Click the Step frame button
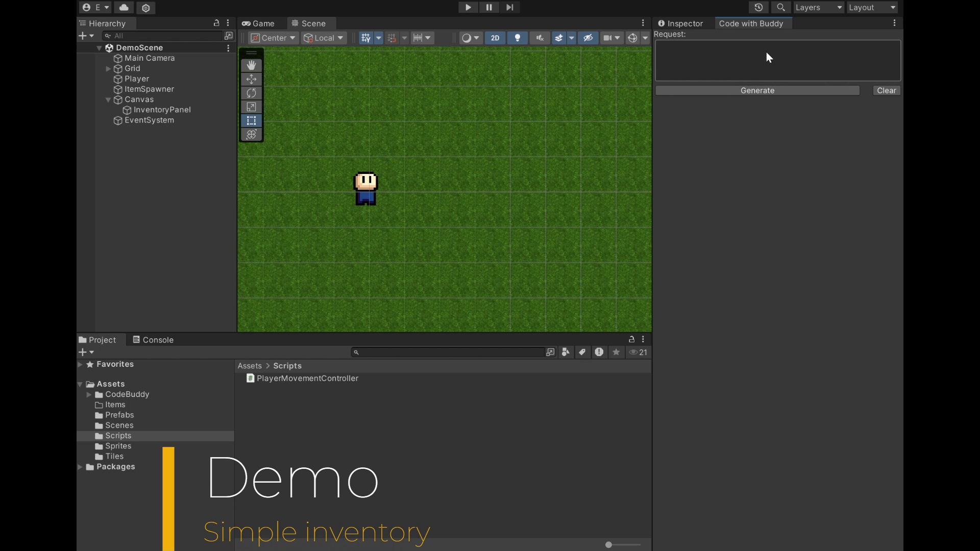The width and height of the screenshot is (980, 551). [x=509, y=7]
